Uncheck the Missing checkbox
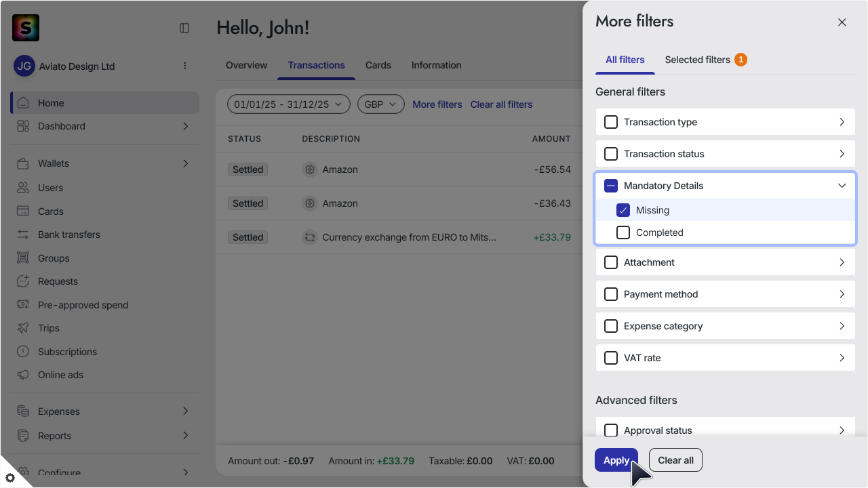The height and width of the screenshot is (488, 868). tap(623, 210)
